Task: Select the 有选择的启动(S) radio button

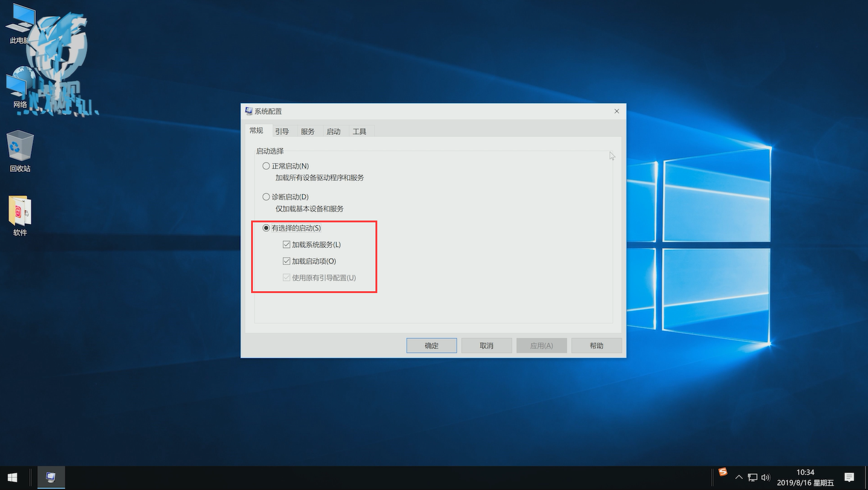Action: point(266,228)
